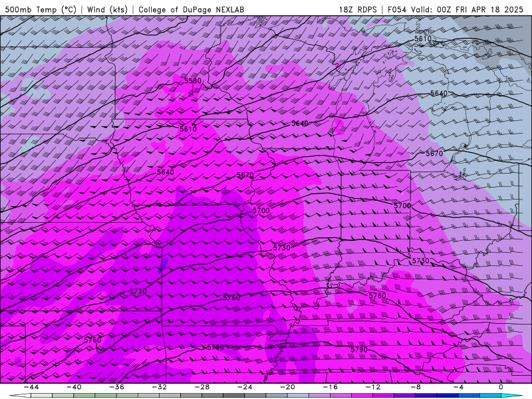Click the -12 colorbar tick label
Image resolution: width=532 pixels, height=399 pixels.
[x=373, y=387]
